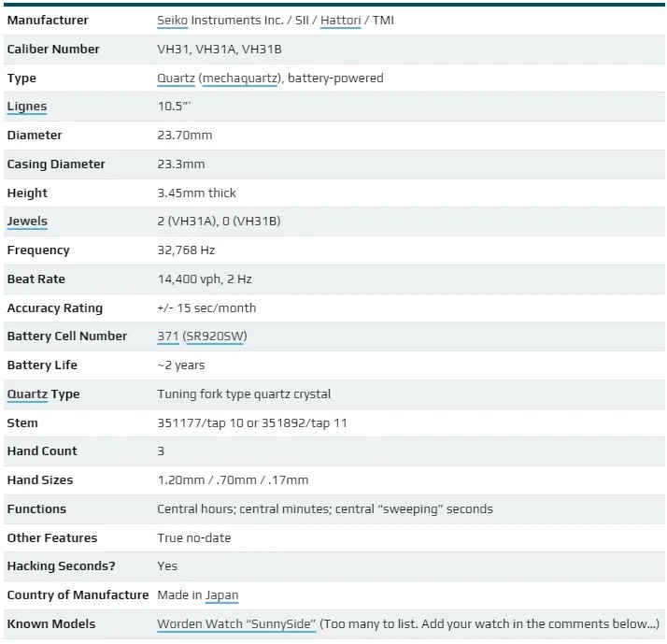Screen dimensions: 667x644
Task: Click the Hacking Seconds Yes value
Action: click(167, 566)
